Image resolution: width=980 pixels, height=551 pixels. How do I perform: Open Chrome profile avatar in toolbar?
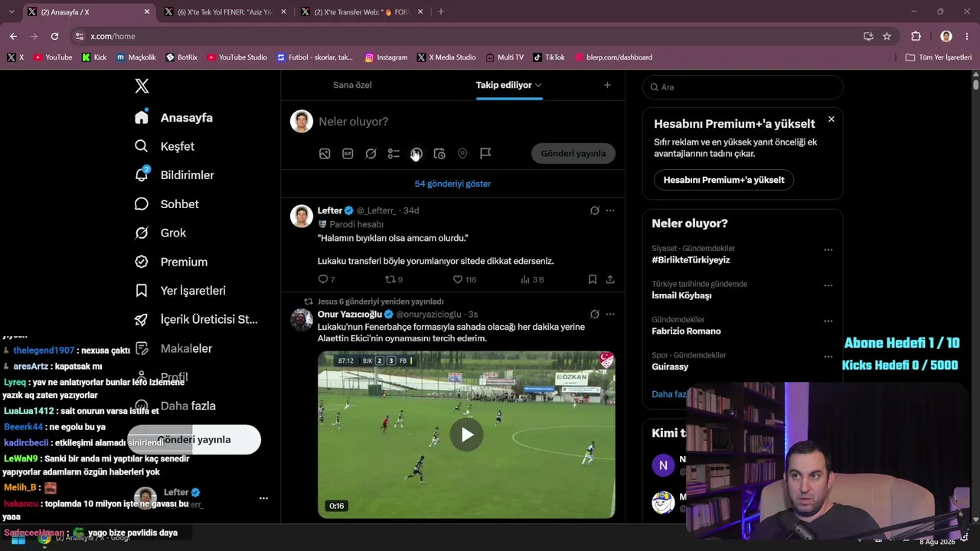[x=946, y=36]
